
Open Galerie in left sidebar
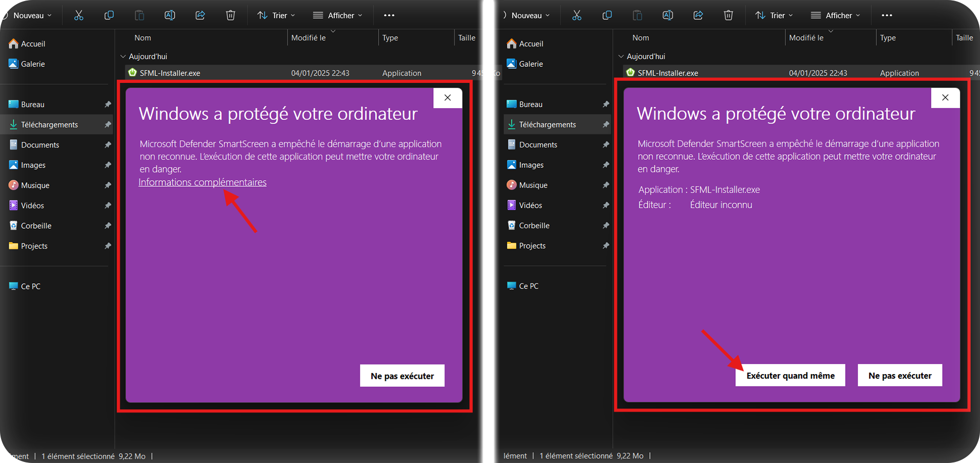pos(27,64)
